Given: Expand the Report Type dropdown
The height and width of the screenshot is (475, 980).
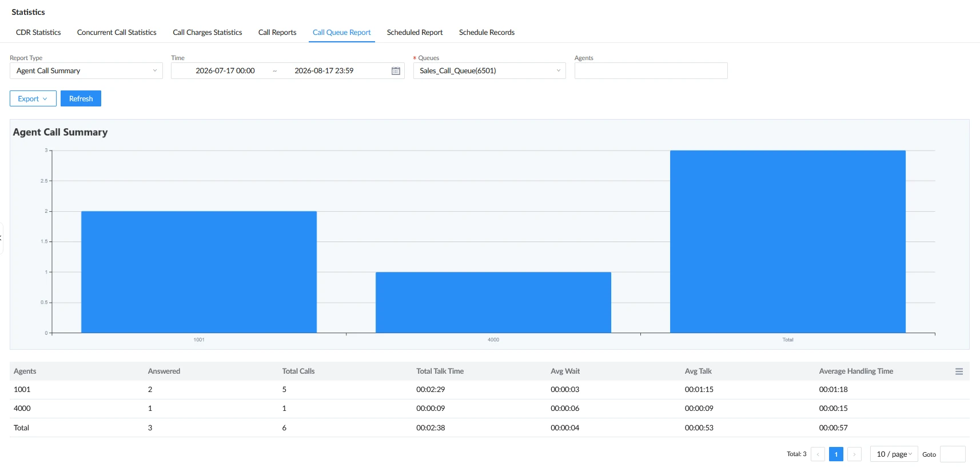Looking at the screenshot, I should coord(86,71).
